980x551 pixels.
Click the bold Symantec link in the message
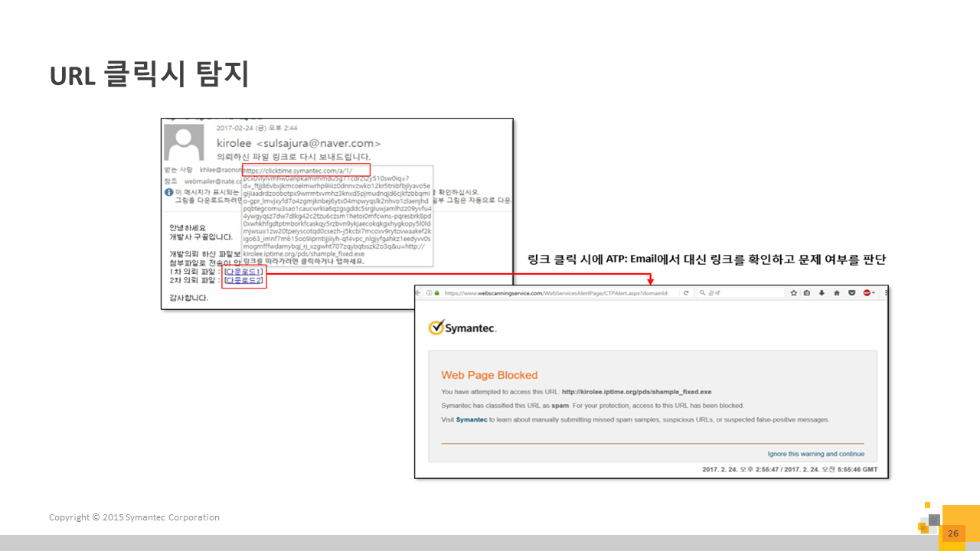coord(472,419)
